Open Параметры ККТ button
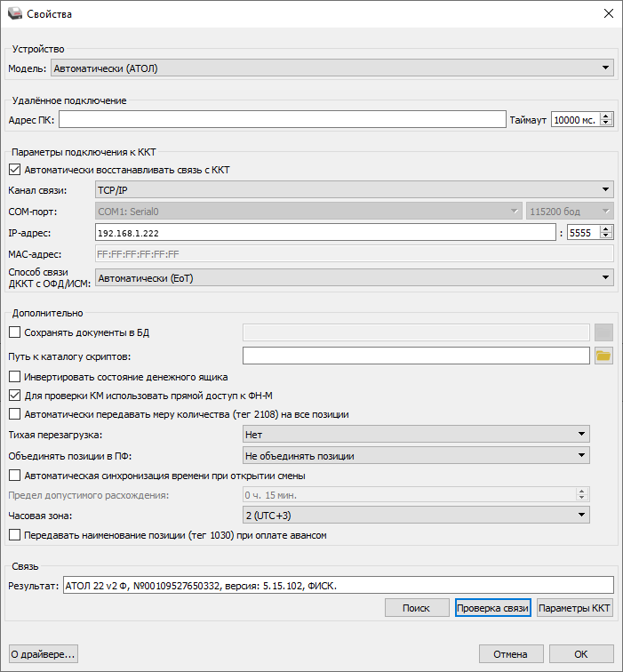Viewport: 623px width, 672px height. pyautogui.click(x=575, y=608)
